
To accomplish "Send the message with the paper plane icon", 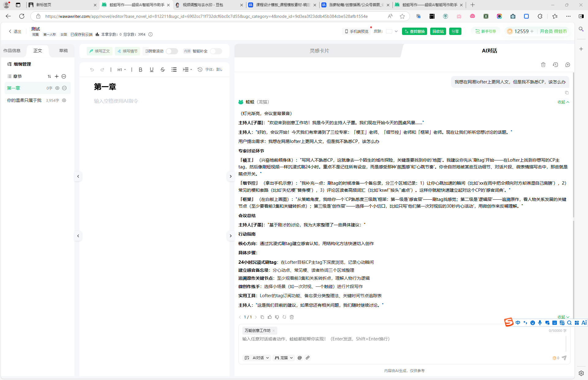I will pos(564,358).
